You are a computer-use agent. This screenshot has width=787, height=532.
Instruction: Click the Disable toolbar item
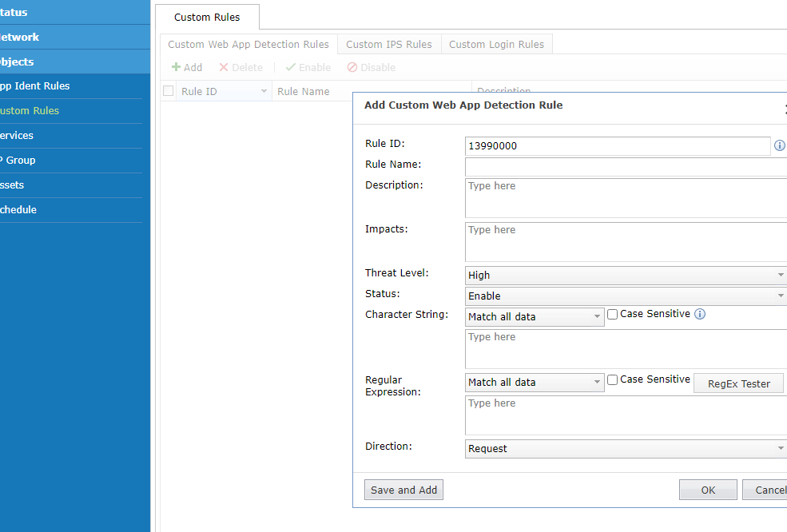coord(372,67)
